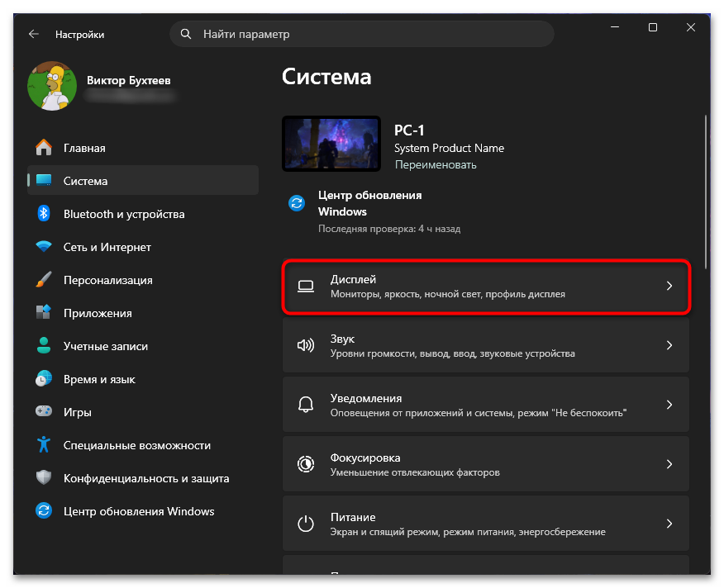Click the focus target icon in the Фокусировка row
Screen dimensions: 724x588
coord(306,464)
